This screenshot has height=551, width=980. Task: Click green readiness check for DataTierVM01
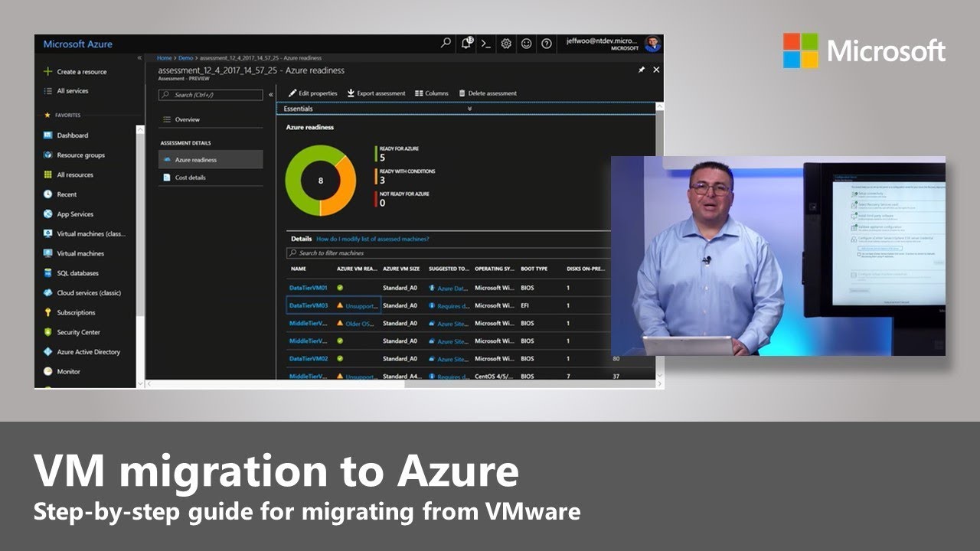(x=340, y=288)
